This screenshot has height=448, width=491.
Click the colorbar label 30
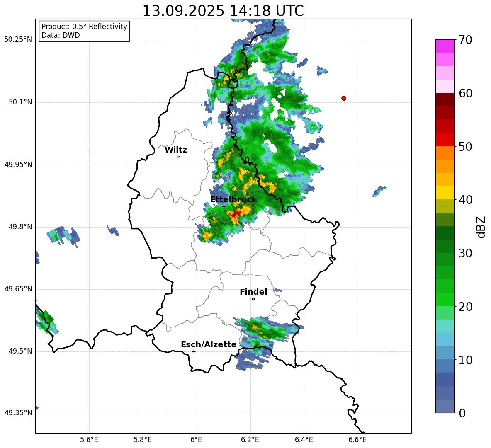coord(465,253)
